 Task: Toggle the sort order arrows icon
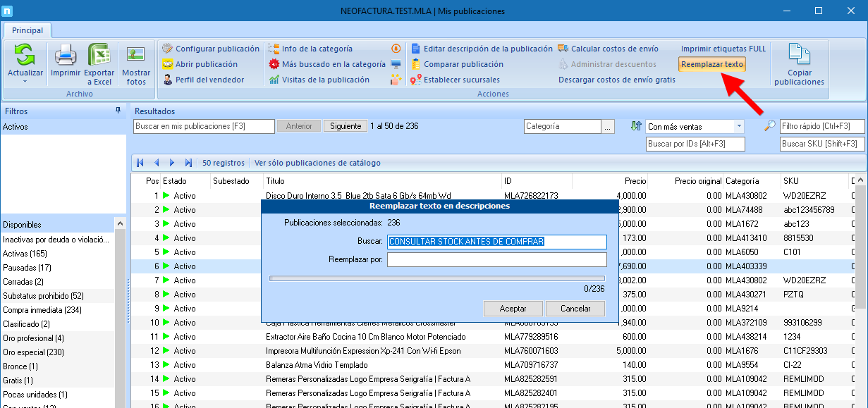(636, 126)
